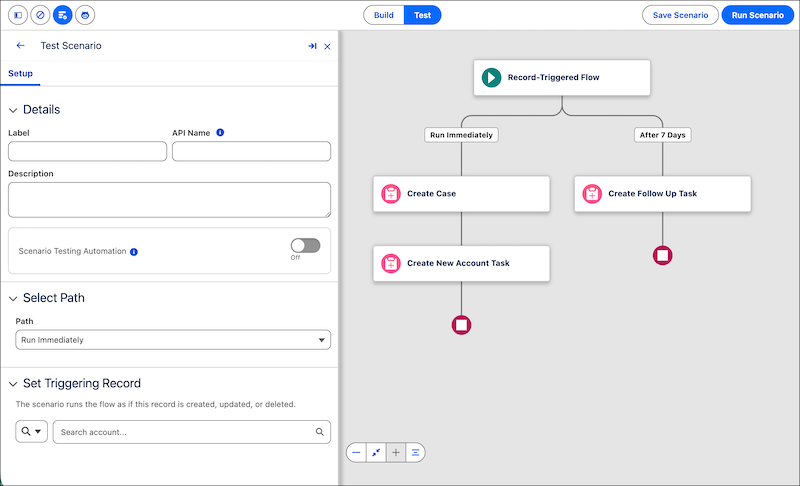This screenshot has width=800, height=486.
Task: Switch to the Build mode
Action: (x=384, y=15)
